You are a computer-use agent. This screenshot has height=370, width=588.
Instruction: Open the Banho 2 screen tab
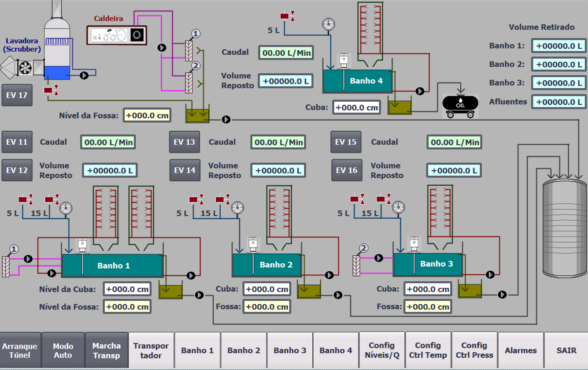tap(244, 351)
